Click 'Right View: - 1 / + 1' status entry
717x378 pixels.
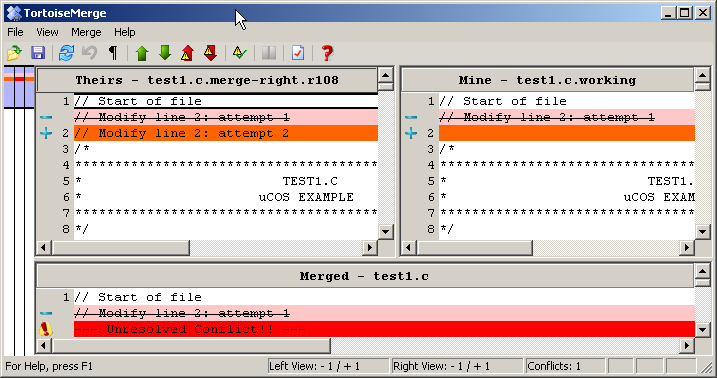[457, 366]
